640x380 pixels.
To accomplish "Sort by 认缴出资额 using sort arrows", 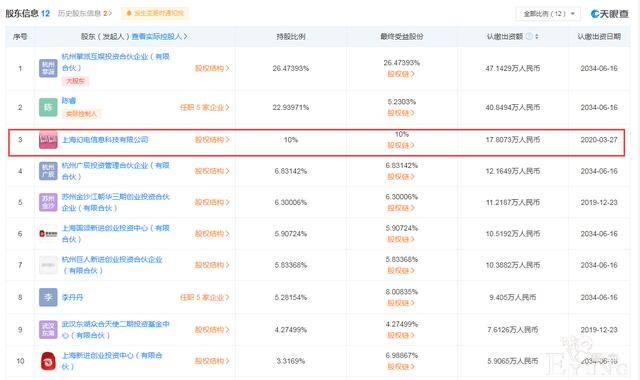I will (x=537, y=36).
